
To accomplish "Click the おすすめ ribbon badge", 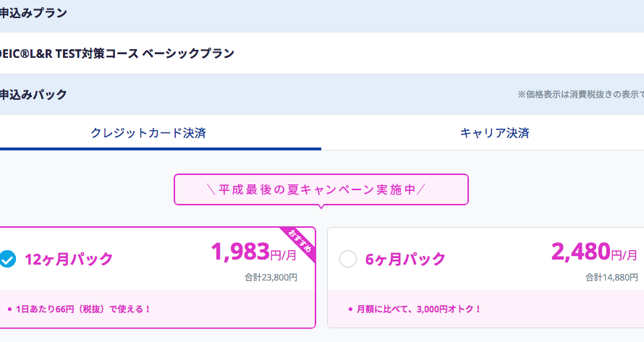I will pyautogui.click(x=300, y=243).
